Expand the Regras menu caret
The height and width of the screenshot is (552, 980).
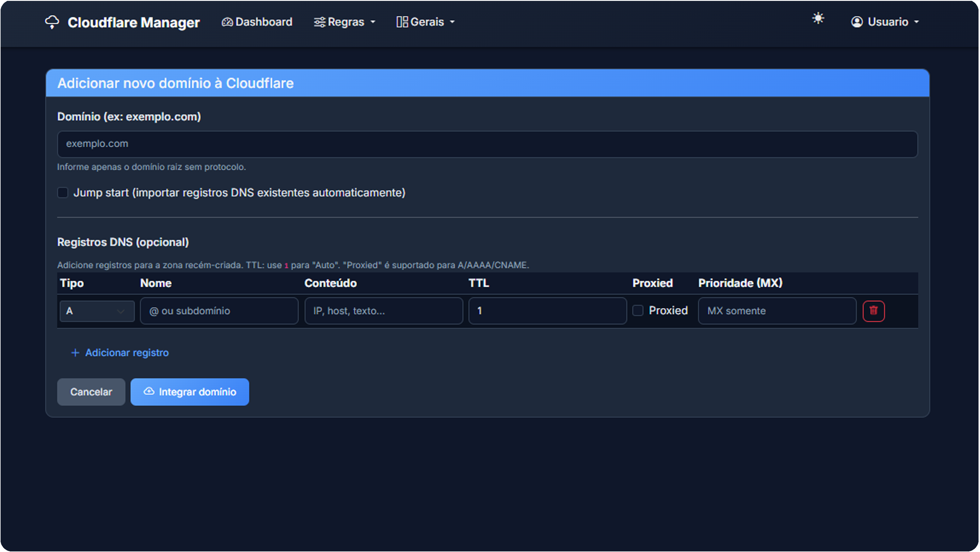(x=373, y=22)
